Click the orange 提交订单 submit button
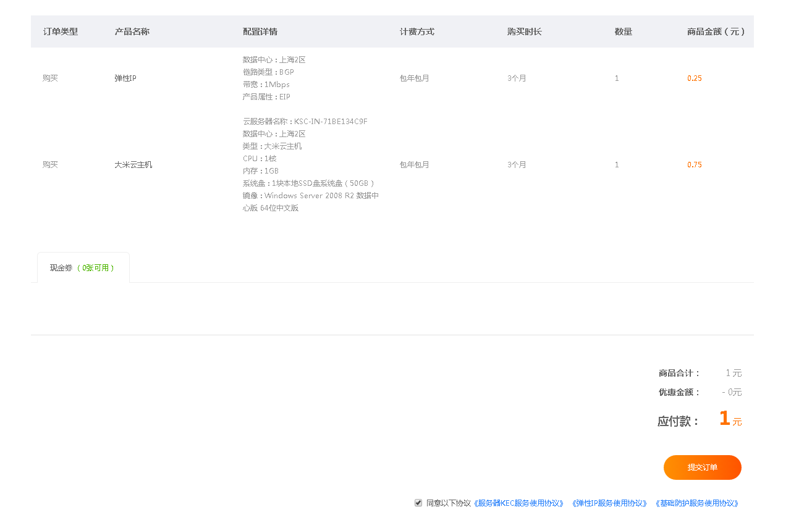812x528 pixels. coord(702,467)
